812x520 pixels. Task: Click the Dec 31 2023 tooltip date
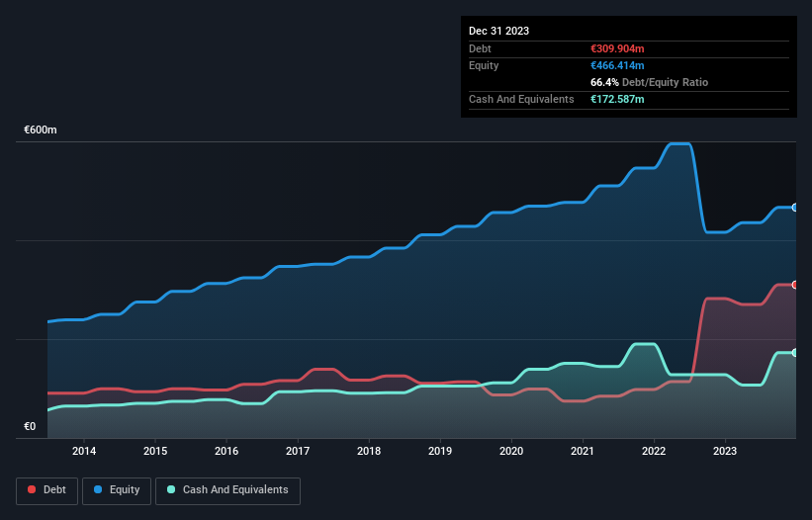[x=498, y=31]
